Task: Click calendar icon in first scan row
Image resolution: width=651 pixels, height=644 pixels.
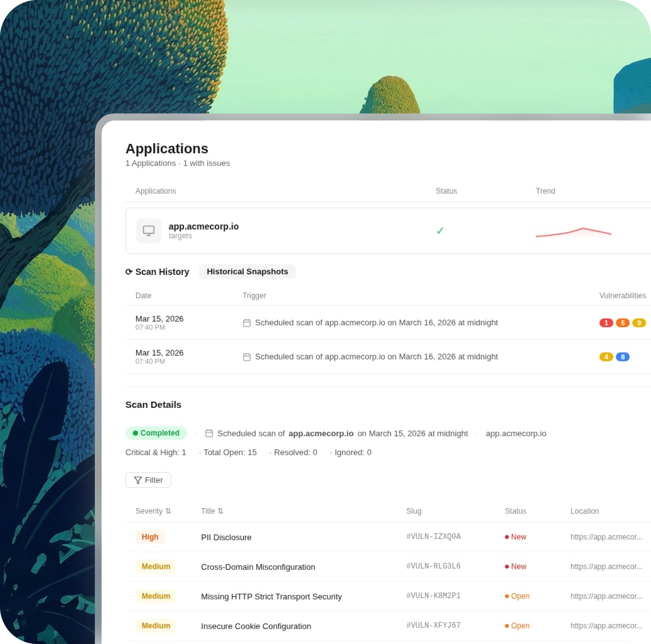Action: point(247,323)
